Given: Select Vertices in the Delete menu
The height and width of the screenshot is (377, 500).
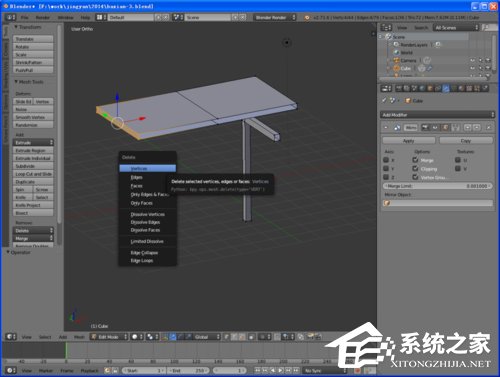Looking at the screenshot, I should pos(148,168).
